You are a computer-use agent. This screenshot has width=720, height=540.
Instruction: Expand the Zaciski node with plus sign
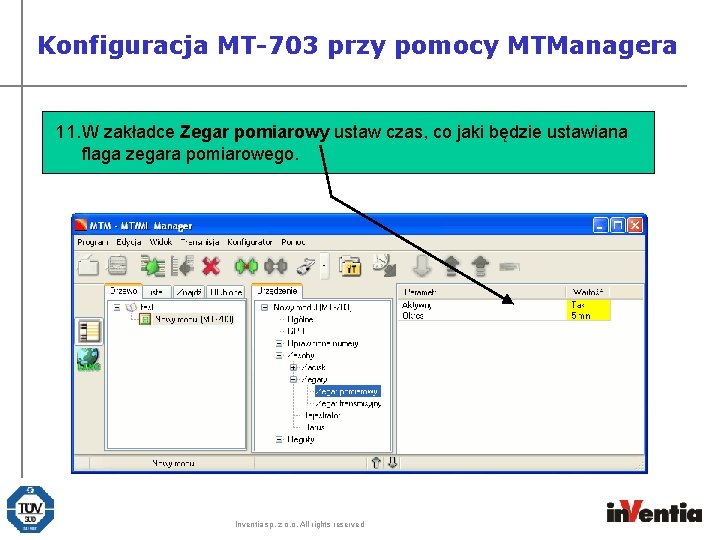pyautogui.click(x=293, y=367)
